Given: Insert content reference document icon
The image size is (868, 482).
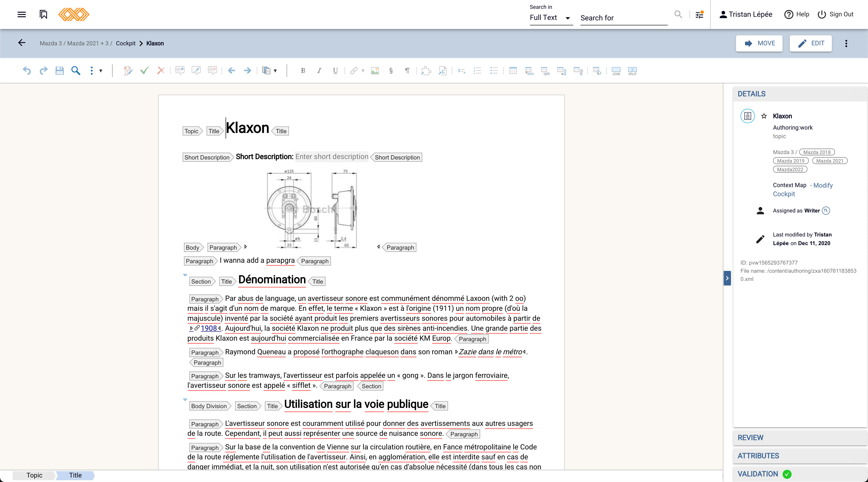Looking at the screenshot, I should (443, 71).
